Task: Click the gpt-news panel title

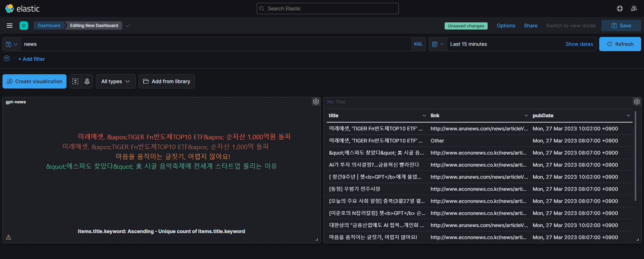Action: click(16, 102)
